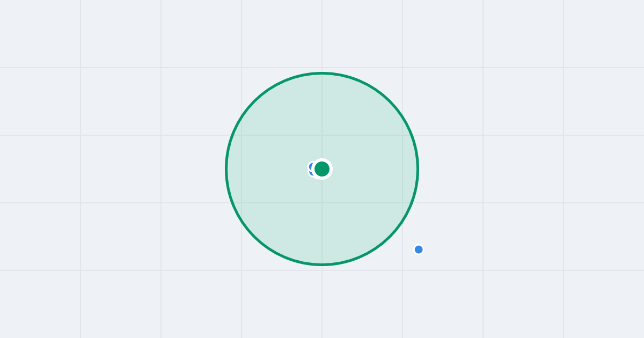Select the blue dot outside the green circle
Screen dimensions: 644x338
pyautogui.click(x=419, y=249)
